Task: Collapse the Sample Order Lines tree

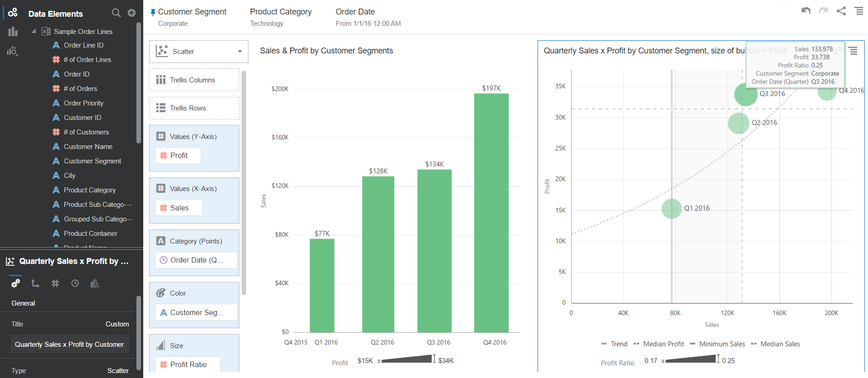Action: (x=34, y=31)
